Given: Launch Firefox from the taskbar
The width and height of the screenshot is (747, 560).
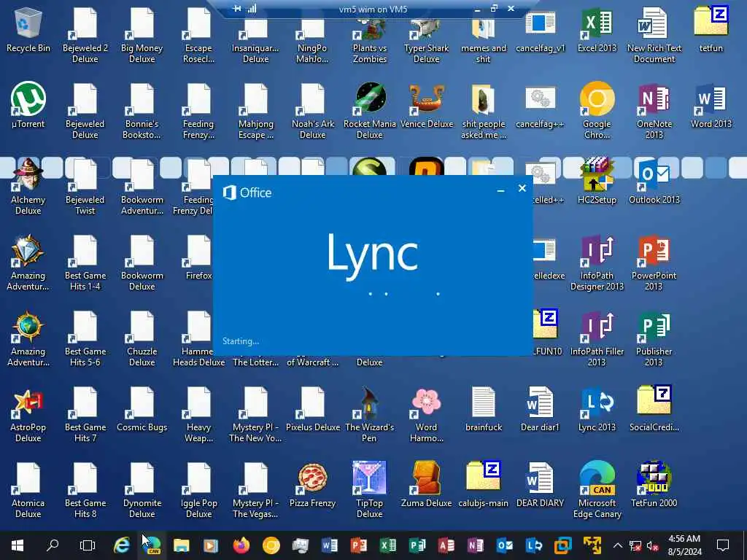Looking at the screenshot, I should click(x=241, y=545).
